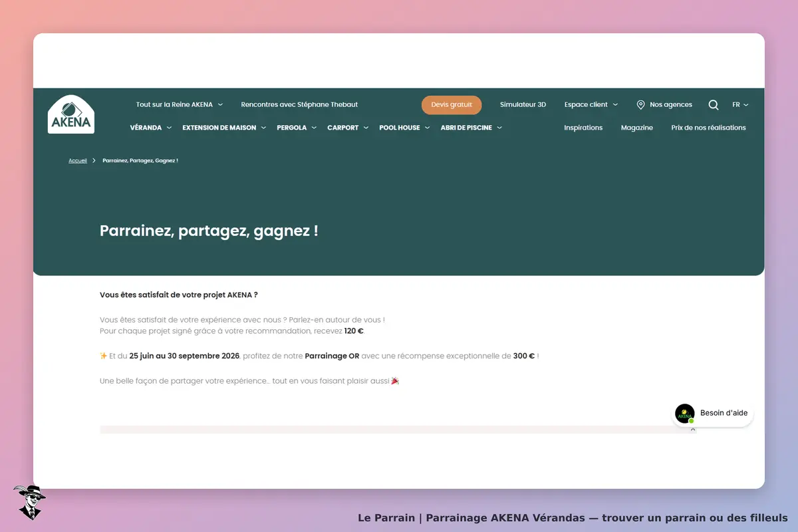Click the breadcrumb text Parrainez, Partagez, Gagnez !
The image size is (798, 532).
[x=140, y=161]
